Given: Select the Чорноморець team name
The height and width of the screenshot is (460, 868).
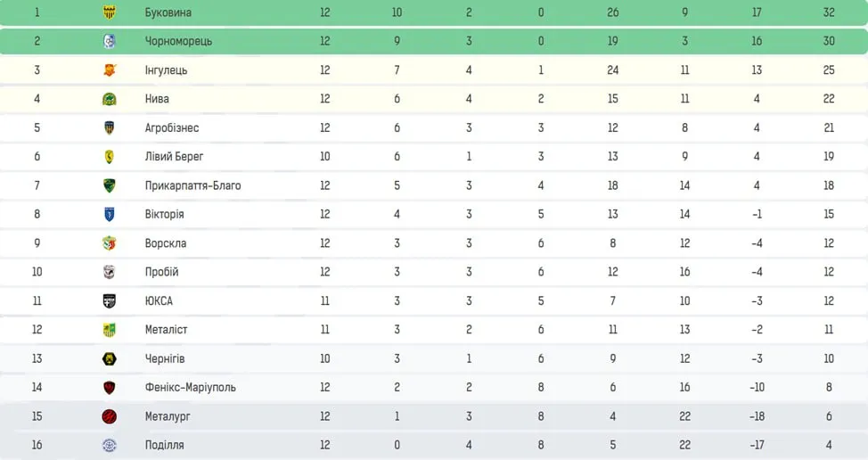Looking at the screenshot, I should pyautogui.click(x=178, y=41).
